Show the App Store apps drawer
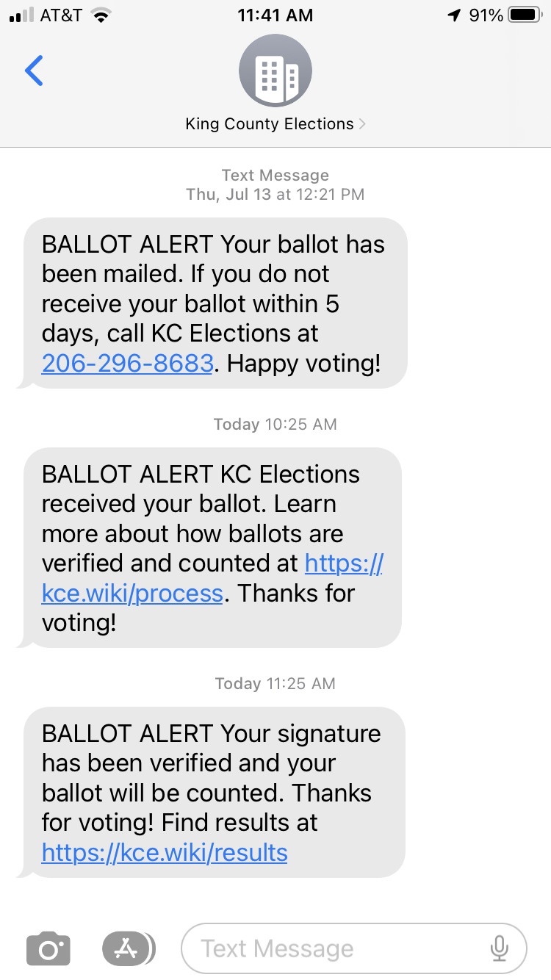 [128, 948]
